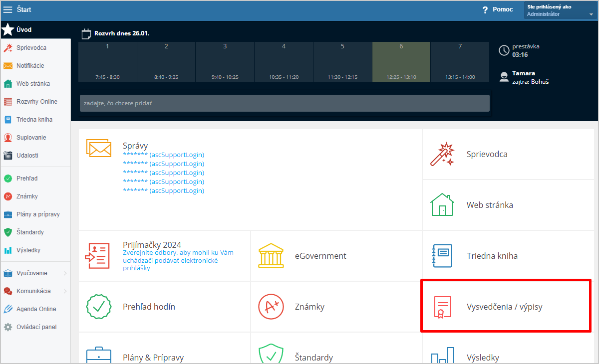Click the gear icon for Ovládací panel
The height and width of the screenshot is (364, 599).
[x=7, y=327]
